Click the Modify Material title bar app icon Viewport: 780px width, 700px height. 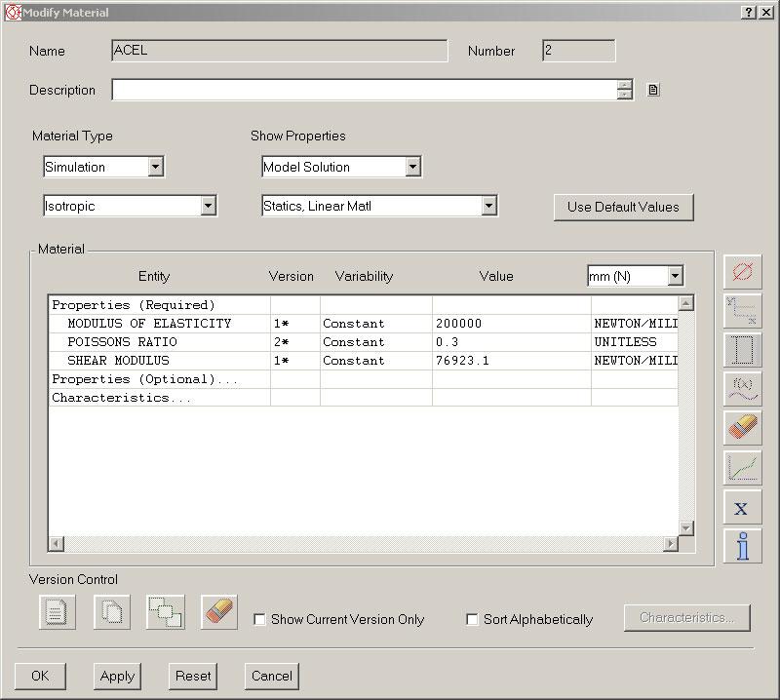13,13
